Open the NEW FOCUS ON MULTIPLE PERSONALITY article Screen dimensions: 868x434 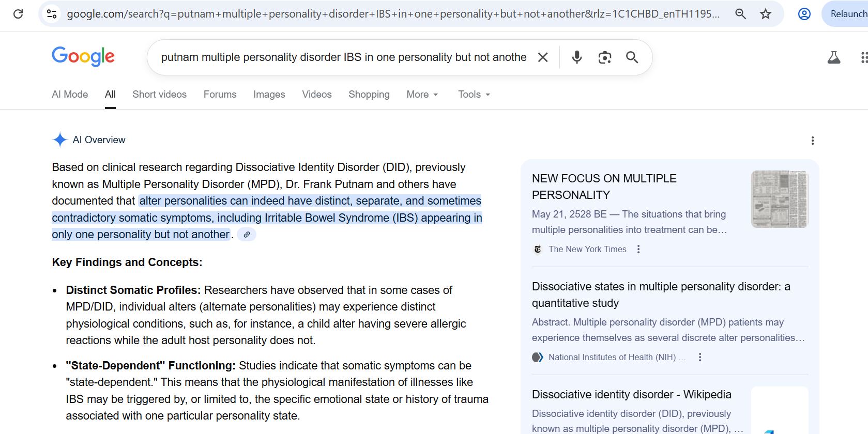604,187
